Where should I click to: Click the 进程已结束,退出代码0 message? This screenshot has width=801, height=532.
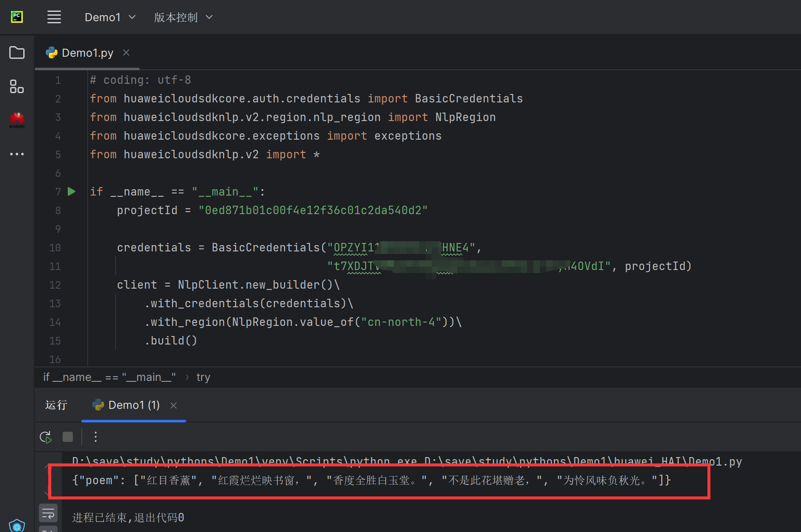click(x=128, y=518)
